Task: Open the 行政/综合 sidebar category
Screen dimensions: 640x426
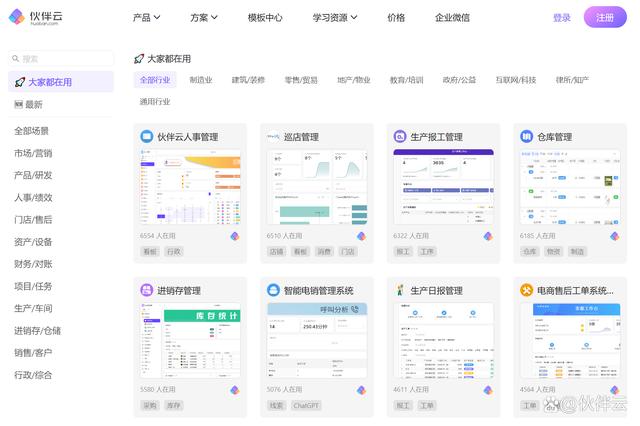Action: coord(33,375)
